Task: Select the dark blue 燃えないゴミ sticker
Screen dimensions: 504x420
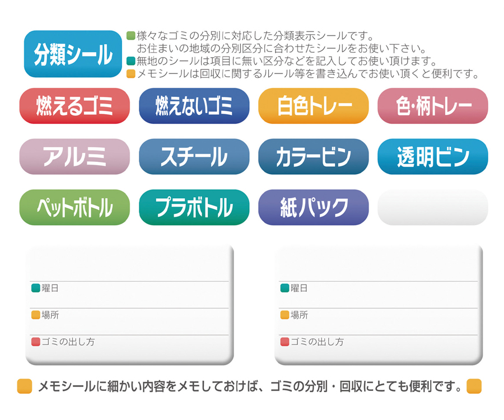Action: [x=194, y=106]
